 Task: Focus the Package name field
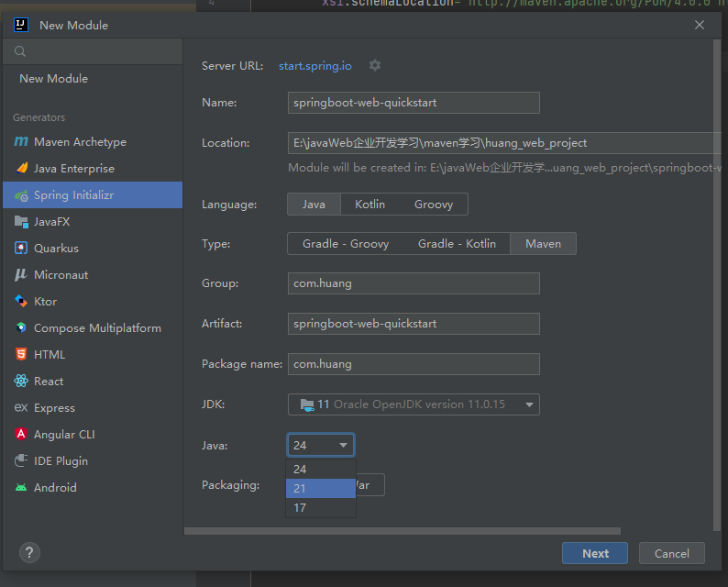pos(414,364)
